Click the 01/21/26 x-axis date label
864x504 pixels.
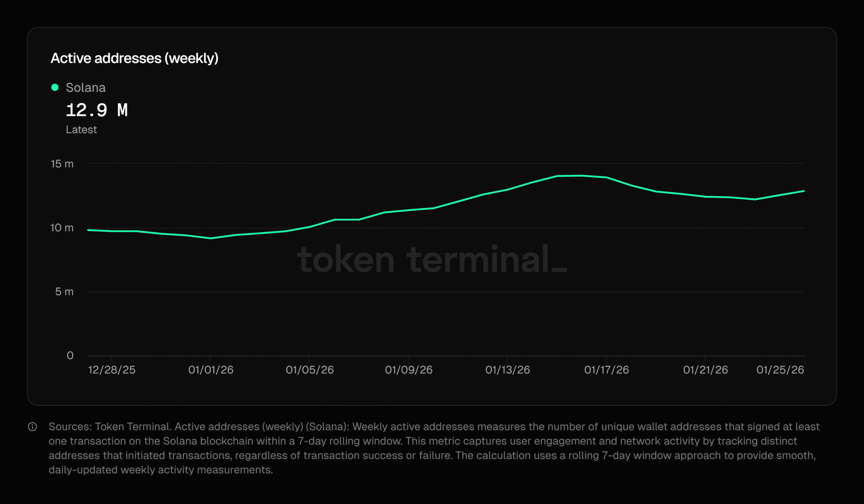(705, 370)
